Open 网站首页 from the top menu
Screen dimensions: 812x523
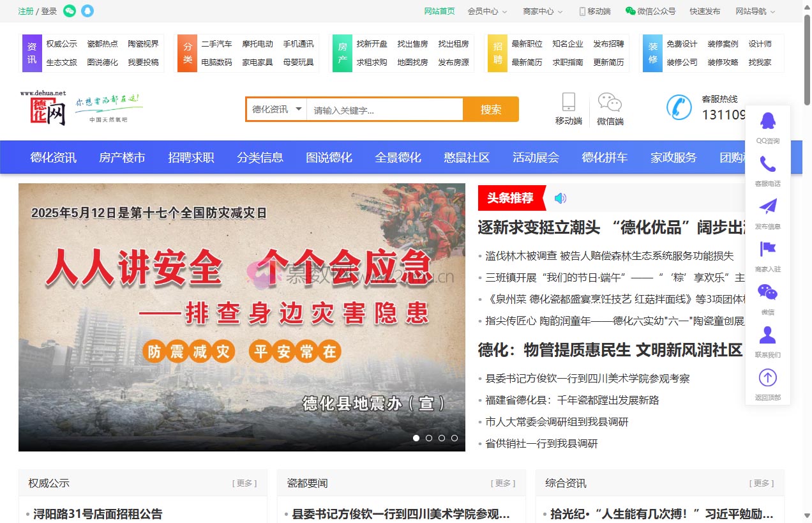pos(439,11)
